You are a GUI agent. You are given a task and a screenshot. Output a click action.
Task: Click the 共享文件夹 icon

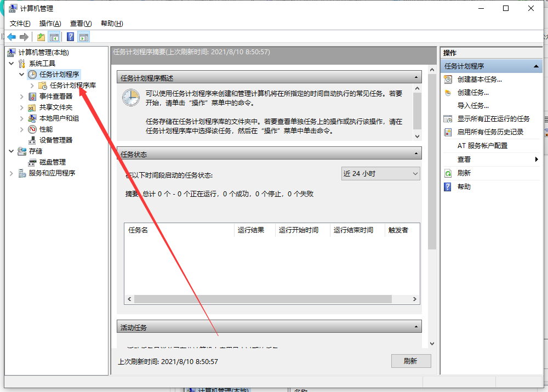click(32, 107)
